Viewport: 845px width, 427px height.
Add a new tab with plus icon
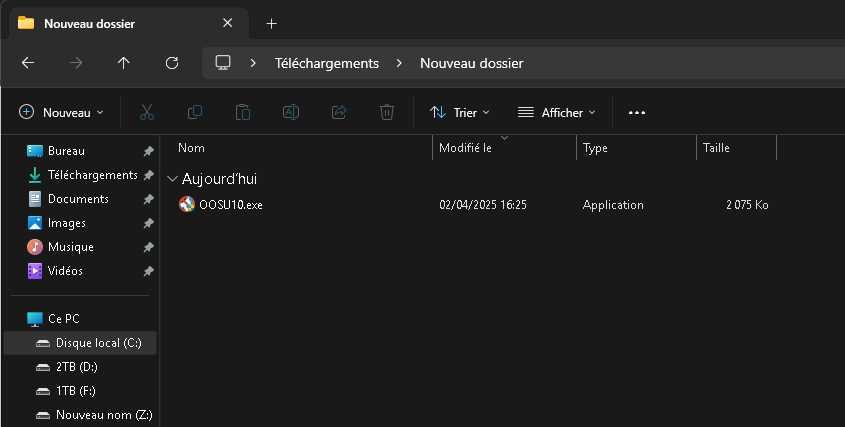(272, 24)
